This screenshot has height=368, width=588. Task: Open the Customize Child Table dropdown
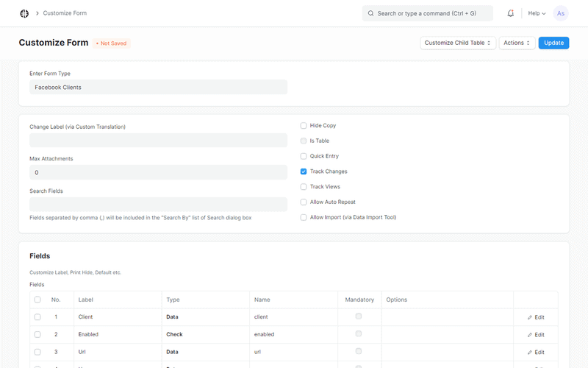(x=458, y=43)
